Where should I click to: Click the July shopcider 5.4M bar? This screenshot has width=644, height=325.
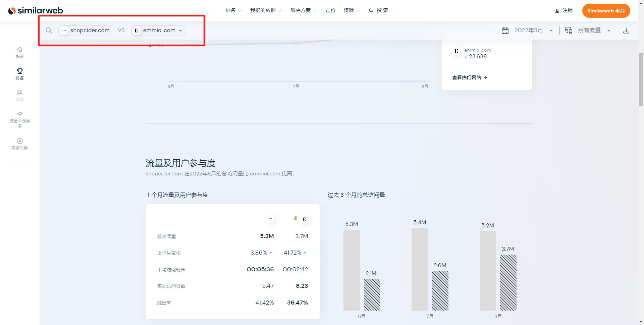point(420,269)
